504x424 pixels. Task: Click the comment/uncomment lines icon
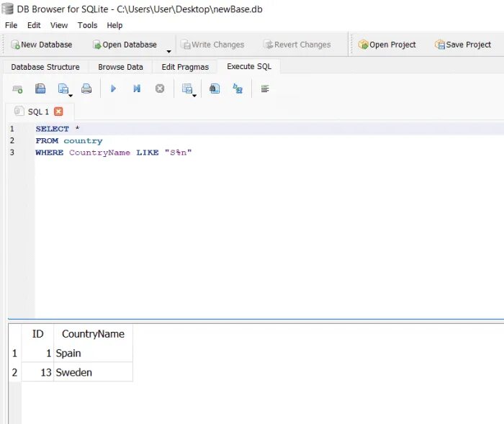pos(265,89)
